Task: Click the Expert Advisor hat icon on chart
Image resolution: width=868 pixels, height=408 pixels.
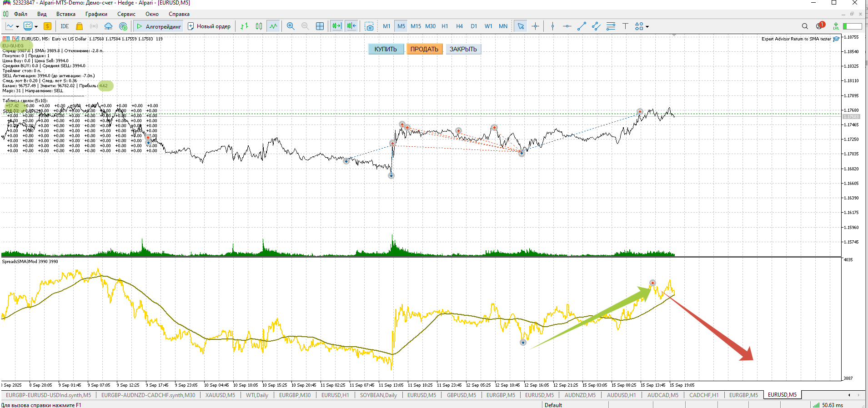Action: [836, 39]
